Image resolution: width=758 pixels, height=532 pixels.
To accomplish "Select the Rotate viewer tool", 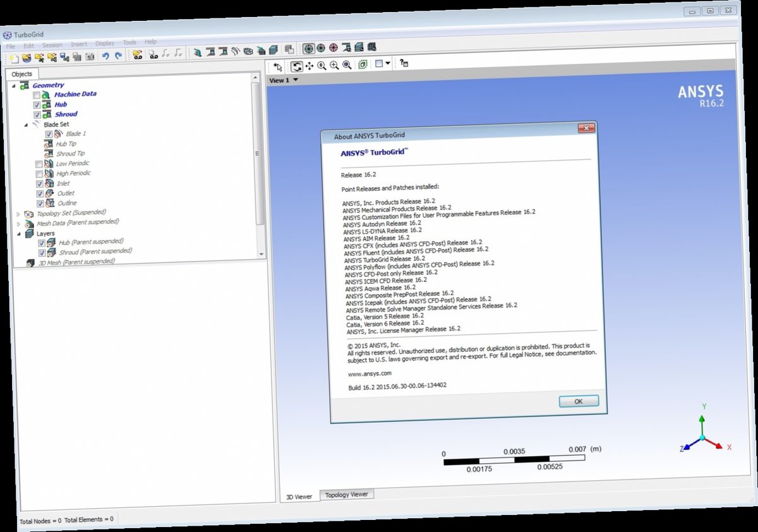I will (296, 66).
